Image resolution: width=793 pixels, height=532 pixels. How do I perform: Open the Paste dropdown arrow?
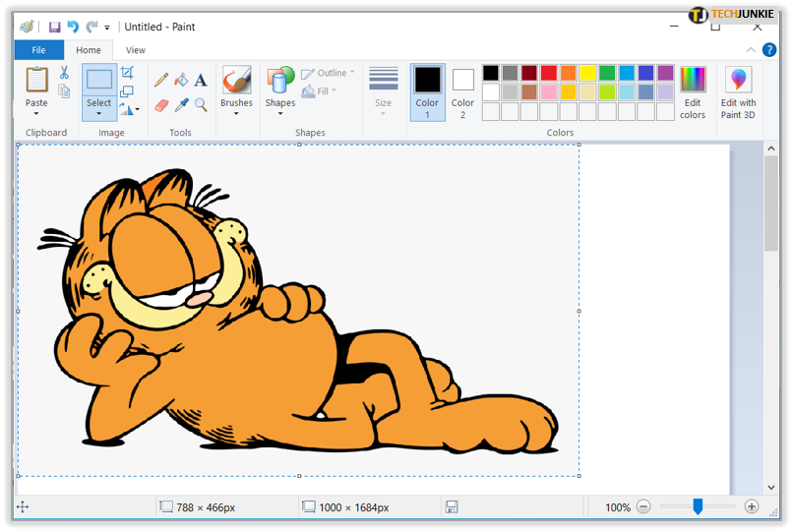coord(36,114)
